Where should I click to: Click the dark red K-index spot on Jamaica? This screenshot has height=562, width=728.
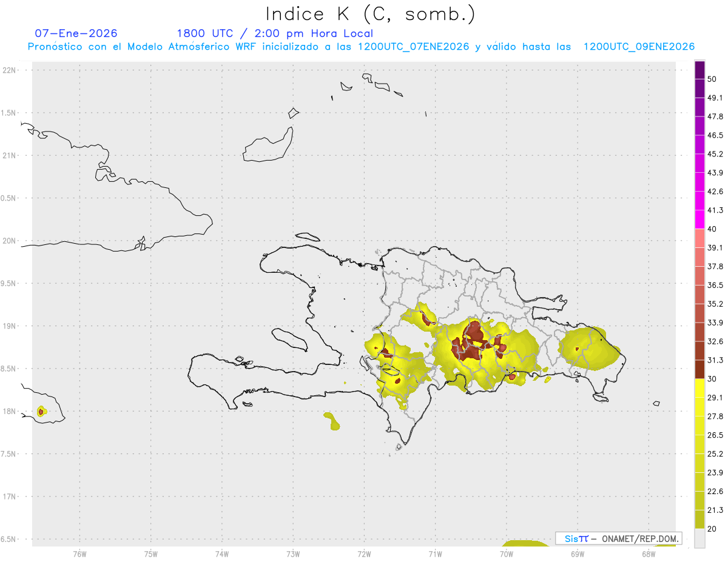point(41,412)
